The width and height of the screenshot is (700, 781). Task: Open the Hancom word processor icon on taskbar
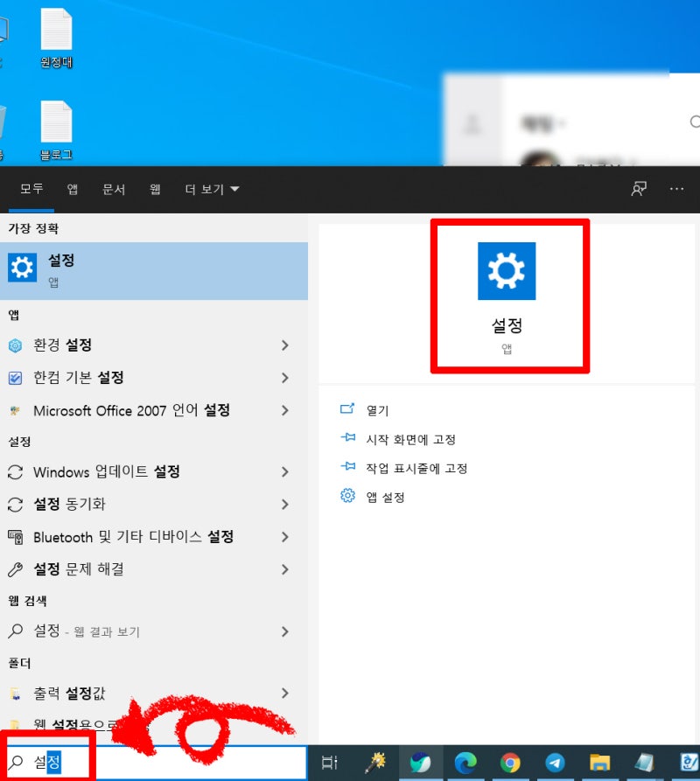coord(689,763)
